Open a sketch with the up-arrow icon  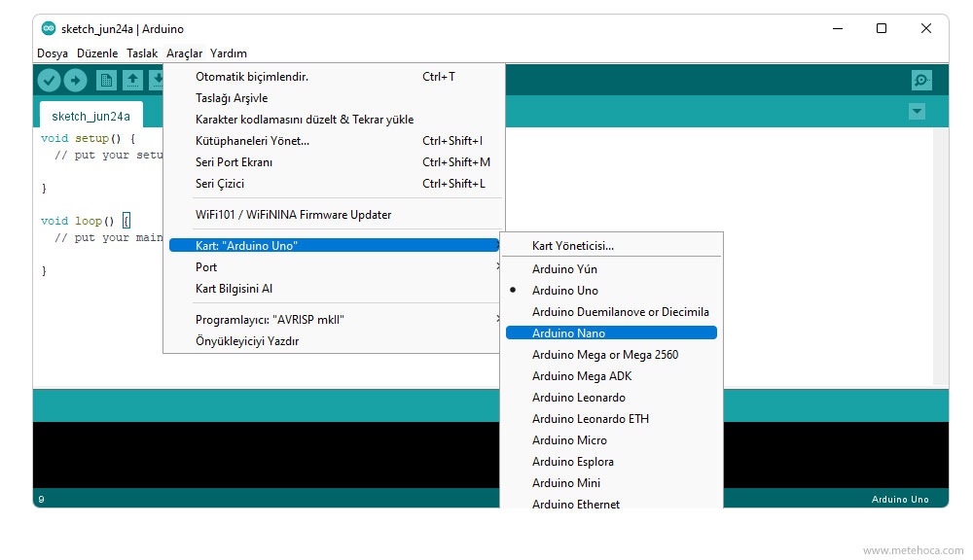click(132, 80)
